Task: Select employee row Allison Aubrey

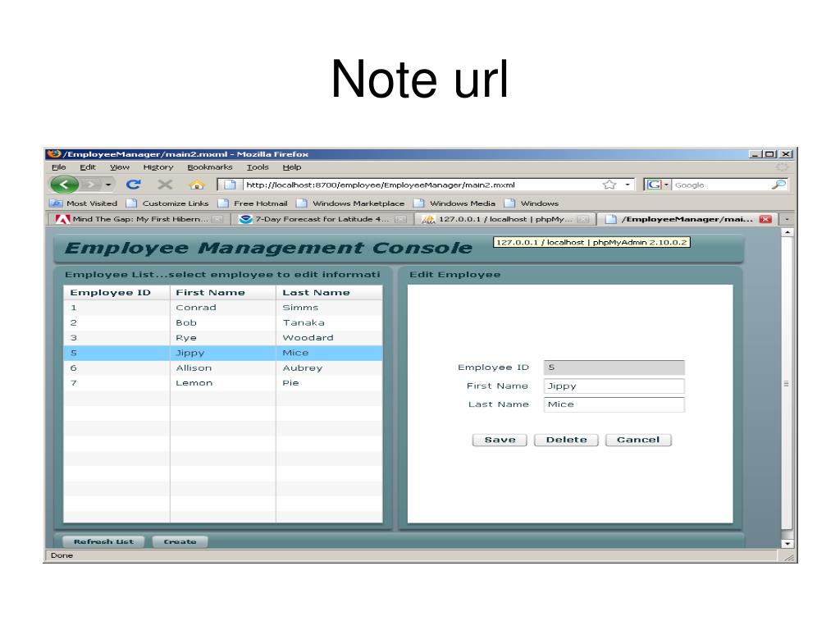Action: coord(223,368)
